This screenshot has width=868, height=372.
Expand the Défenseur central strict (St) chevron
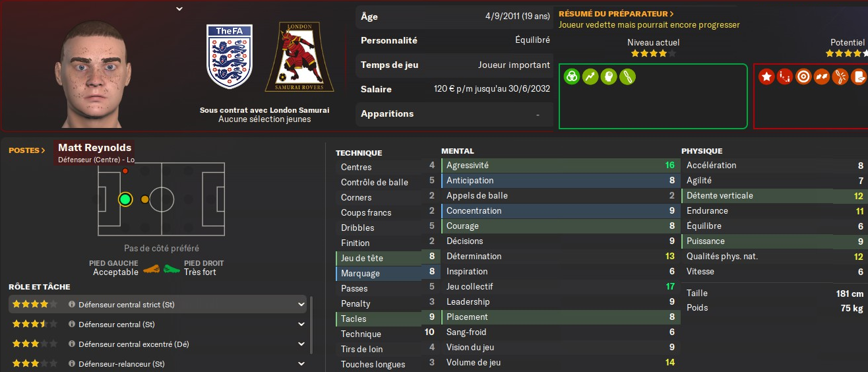coord(301,305)
